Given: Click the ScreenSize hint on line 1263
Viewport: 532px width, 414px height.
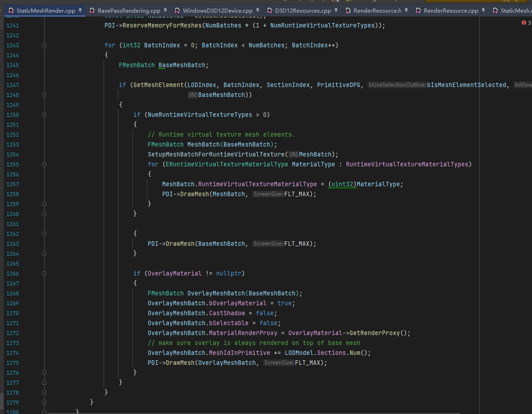Looking at the screenshot, I should pos(268,244).
